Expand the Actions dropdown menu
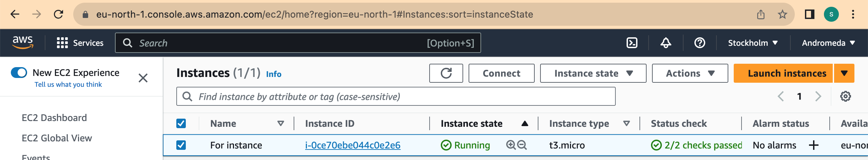868x160 pixels. [x=690, y=73]
